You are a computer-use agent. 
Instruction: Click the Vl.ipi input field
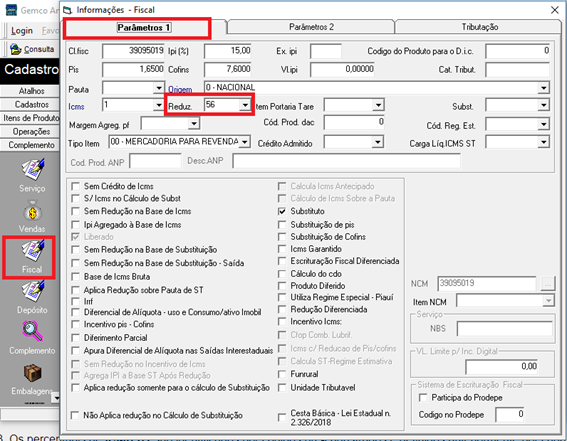coord(342,69)
